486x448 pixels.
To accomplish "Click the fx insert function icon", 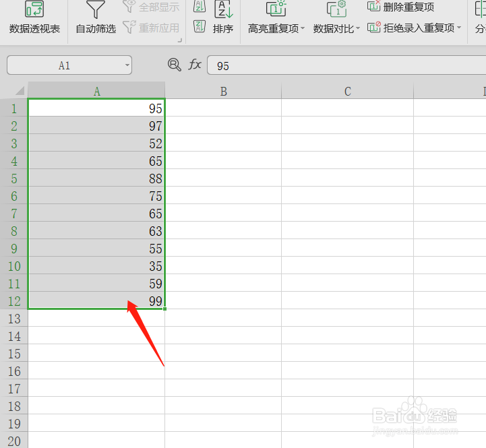I will 195,65.
